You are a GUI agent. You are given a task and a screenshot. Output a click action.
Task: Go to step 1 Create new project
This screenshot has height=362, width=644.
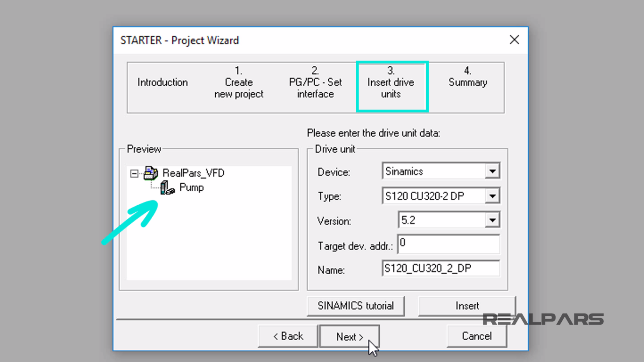pyautogui.click(x=239, y=83)
